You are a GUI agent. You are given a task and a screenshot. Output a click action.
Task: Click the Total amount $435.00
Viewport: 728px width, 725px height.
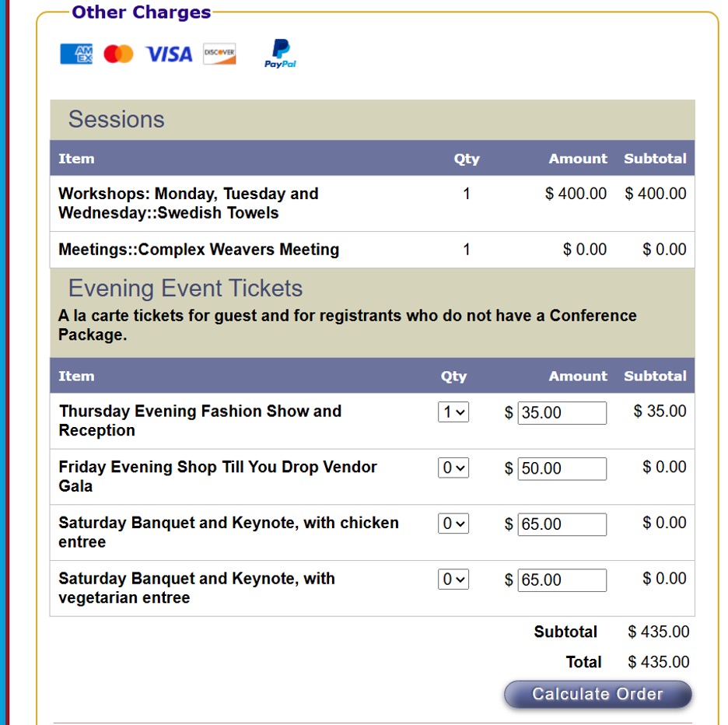658,662
